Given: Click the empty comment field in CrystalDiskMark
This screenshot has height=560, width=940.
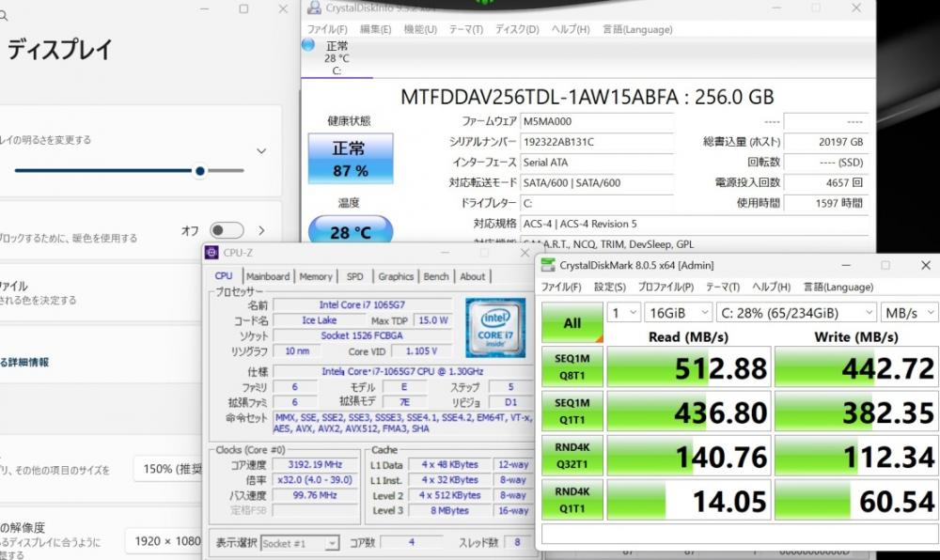Looking at the screenshot, I should (x=741, y=533).
